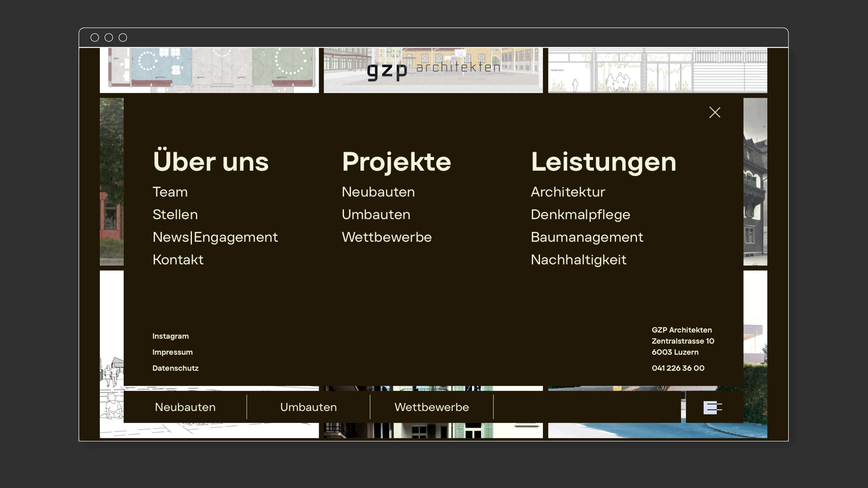Switch to Neubauten tab in bottom bar
868x488 pixels.
pyautogui.click(x=185, y=407)
